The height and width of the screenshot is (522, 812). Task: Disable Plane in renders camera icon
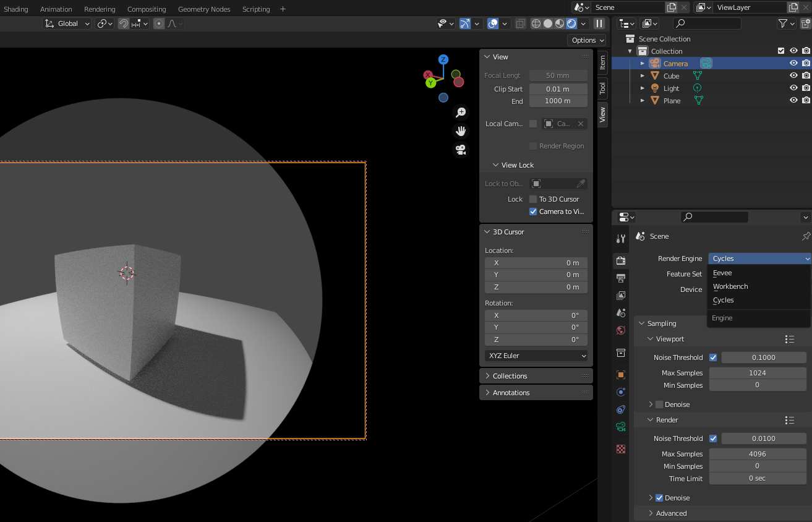tap(806, 100)
